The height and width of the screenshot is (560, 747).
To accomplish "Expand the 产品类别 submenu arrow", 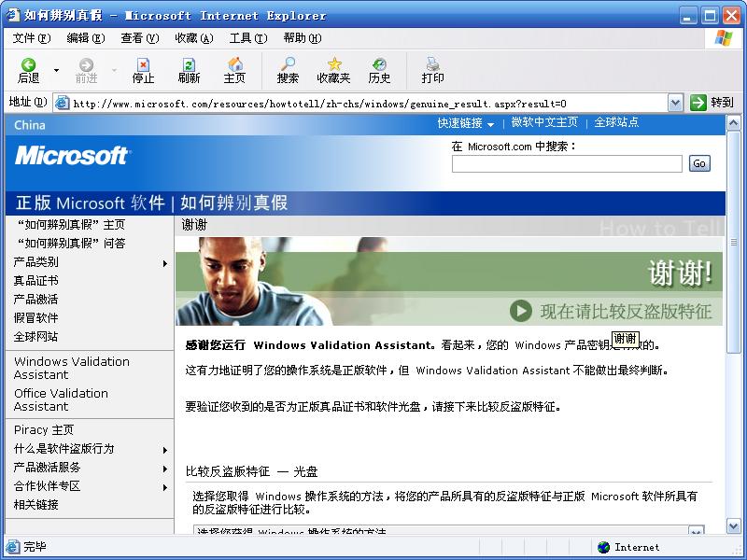I will point(165,263).
